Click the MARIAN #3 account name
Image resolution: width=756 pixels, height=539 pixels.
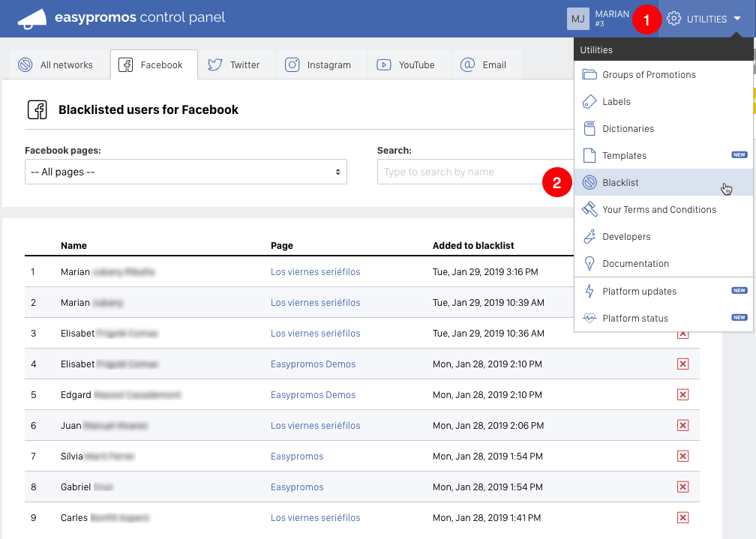(x=612, y=18)
